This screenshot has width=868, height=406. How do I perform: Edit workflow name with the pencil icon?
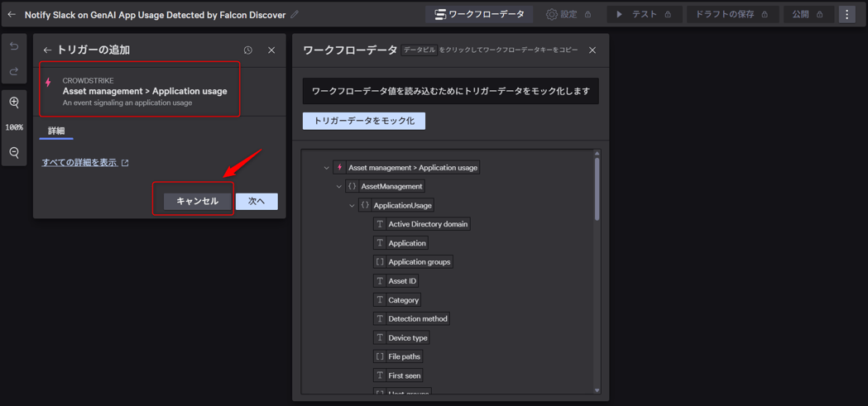(x=295, y=14)
